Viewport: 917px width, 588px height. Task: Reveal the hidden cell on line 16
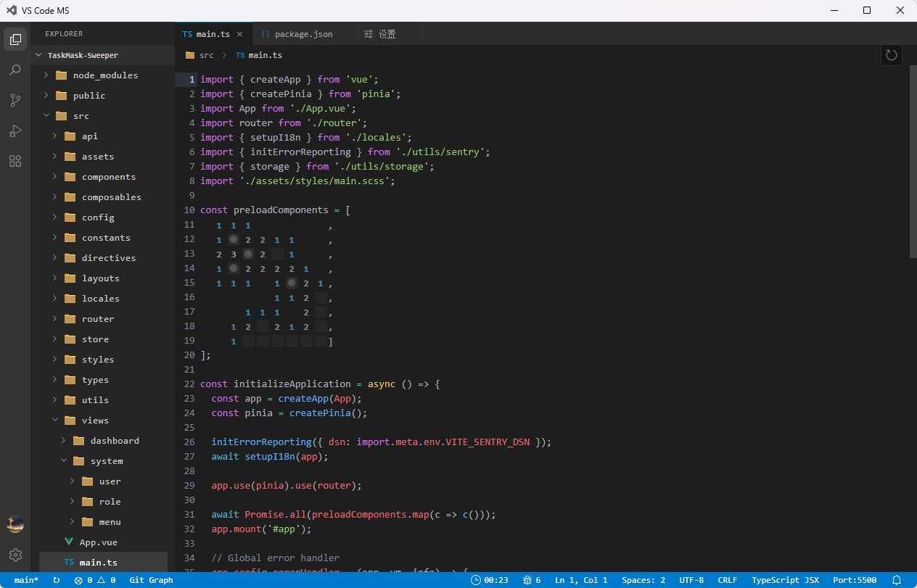pos(320,297)
